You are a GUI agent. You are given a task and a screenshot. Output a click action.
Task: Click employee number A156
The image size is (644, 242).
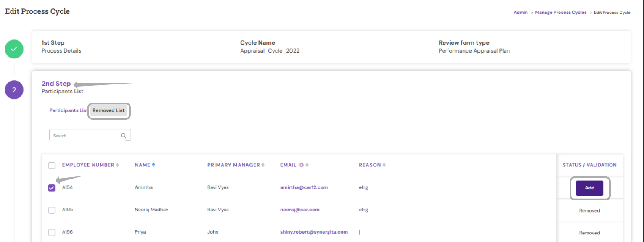(67, 232)
